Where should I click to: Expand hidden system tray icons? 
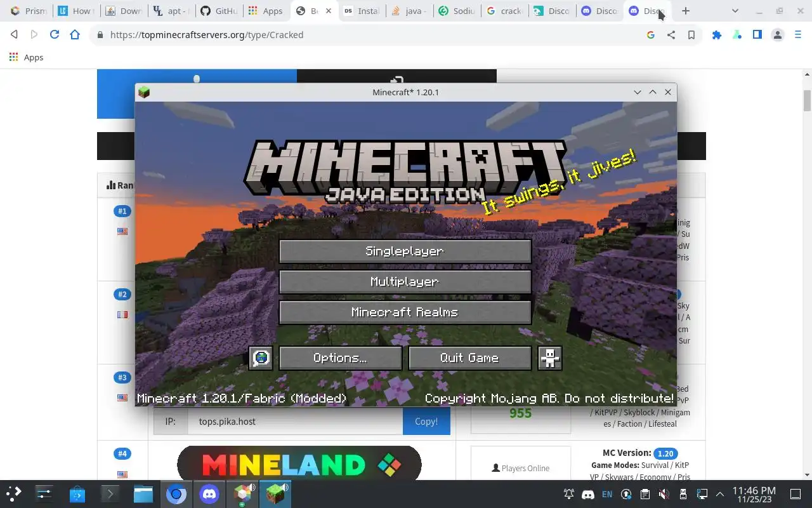tap(720, 494)
